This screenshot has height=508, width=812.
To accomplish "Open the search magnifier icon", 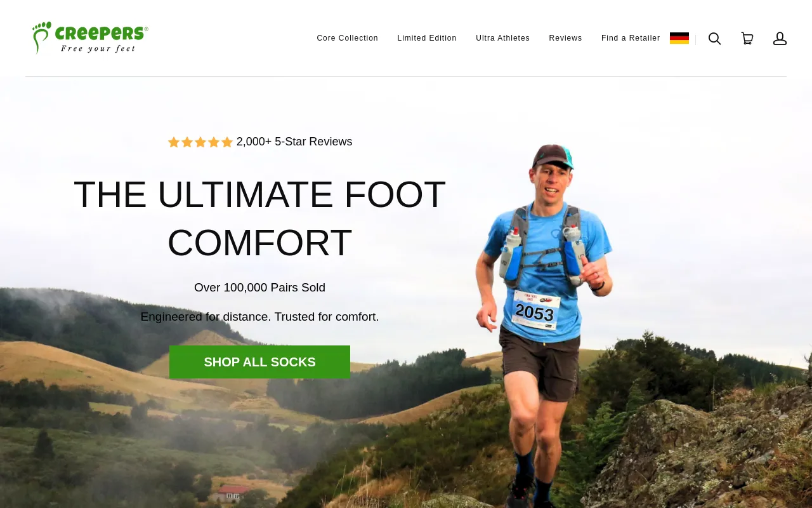I will coord(714,39).
